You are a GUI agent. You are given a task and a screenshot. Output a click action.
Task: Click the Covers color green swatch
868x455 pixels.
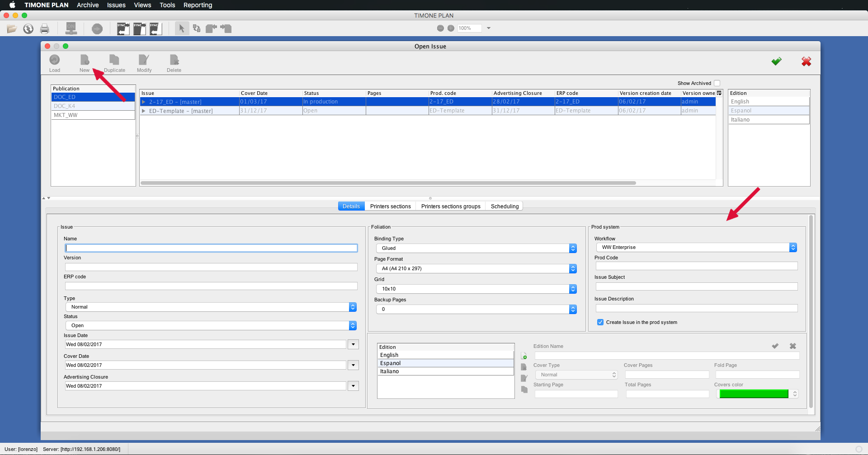(x=754, y=394)
